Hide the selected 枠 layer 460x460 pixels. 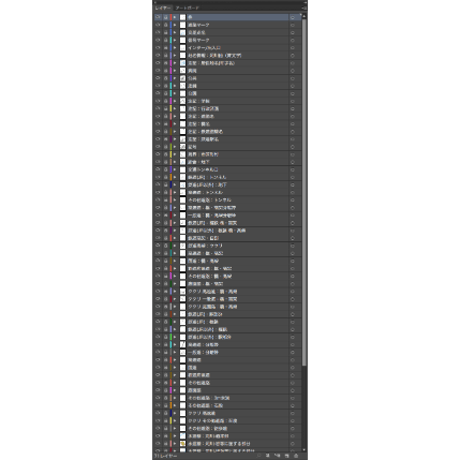[x=158, y=17]
